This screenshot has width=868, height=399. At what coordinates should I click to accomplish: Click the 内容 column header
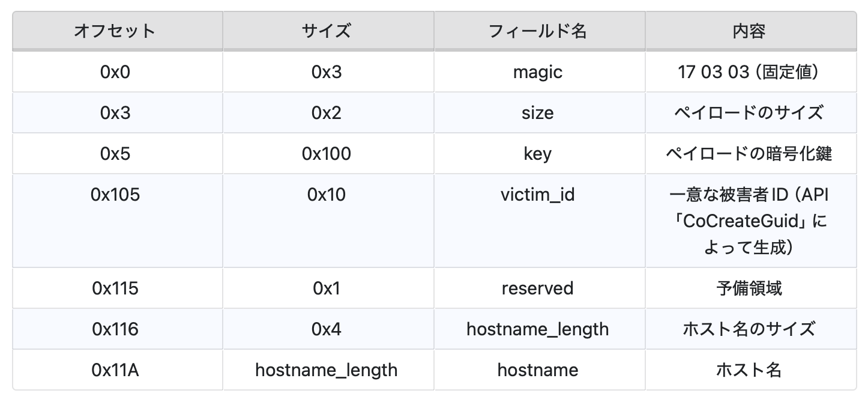coord(749,31)
